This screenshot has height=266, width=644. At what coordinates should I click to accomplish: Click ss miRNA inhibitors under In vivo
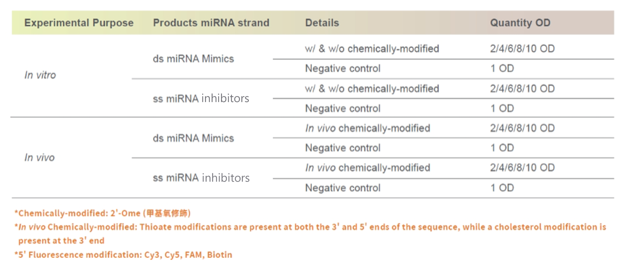[x=201, y=178]
